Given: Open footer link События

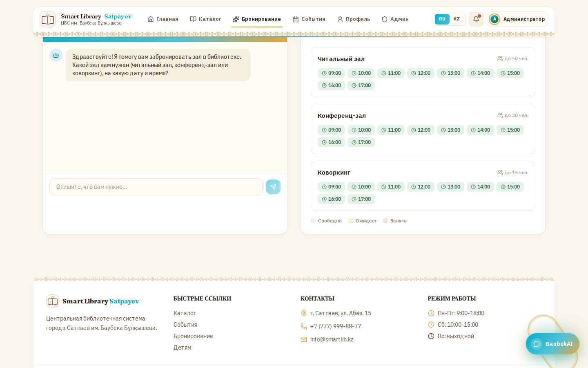Looking at the screenshot, I should pyautogui.click(x=185, y=325).
